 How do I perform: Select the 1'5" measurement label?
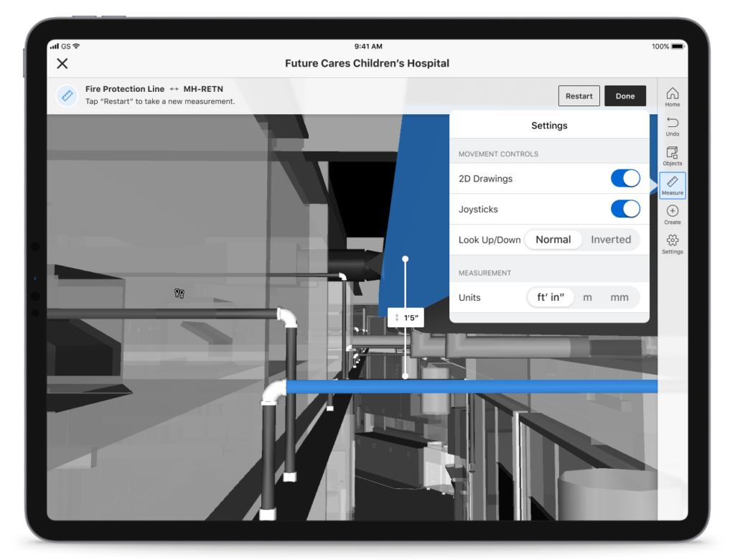[x=406, y=317]
